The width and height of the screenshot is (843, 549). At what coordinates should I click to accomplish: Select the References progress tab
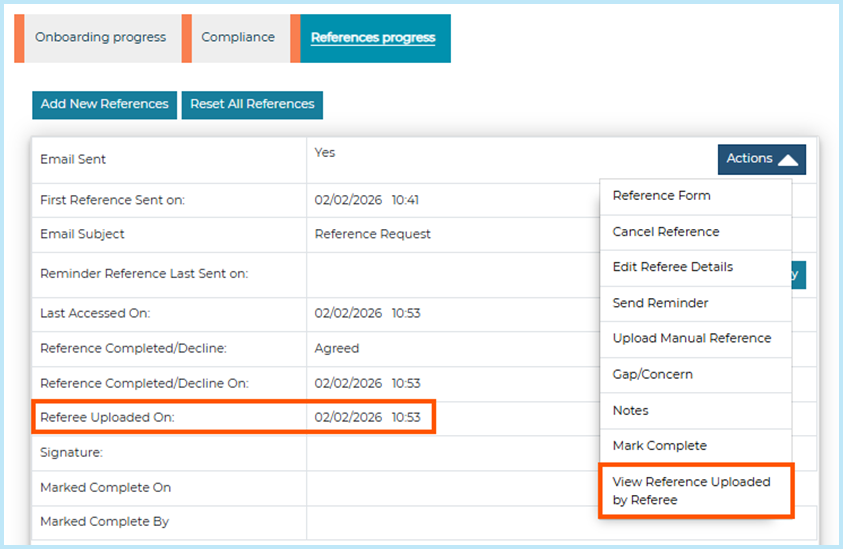[373, 38]
